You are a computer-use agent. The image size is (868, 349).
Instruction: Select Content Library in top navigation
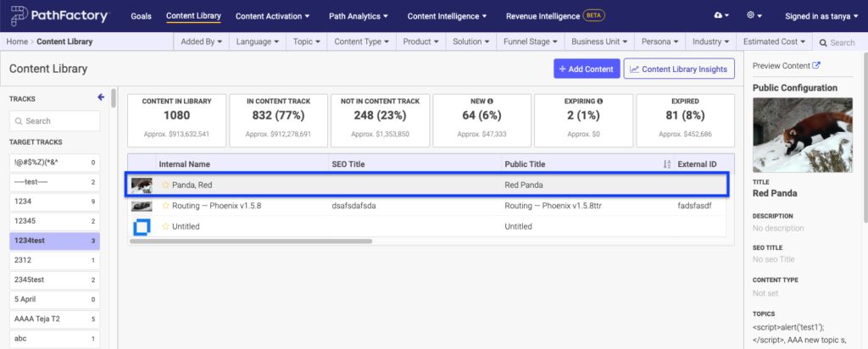(193, 16)
